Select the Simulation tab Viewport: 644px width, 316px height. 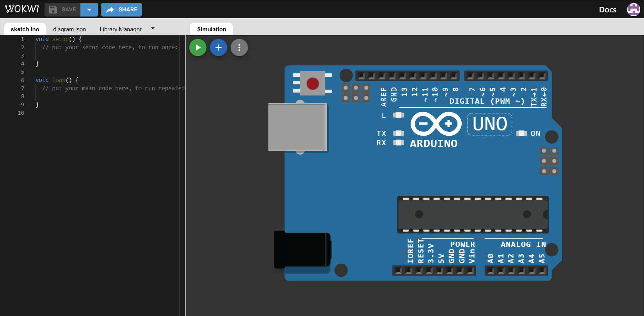(x=212, y=29)
